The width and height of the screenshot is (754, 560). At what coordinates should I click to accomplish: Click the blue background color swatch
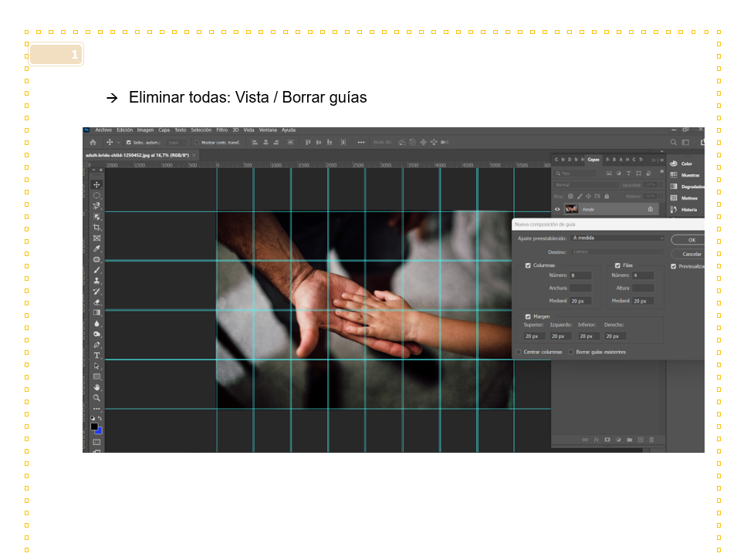tap(98, 430)
